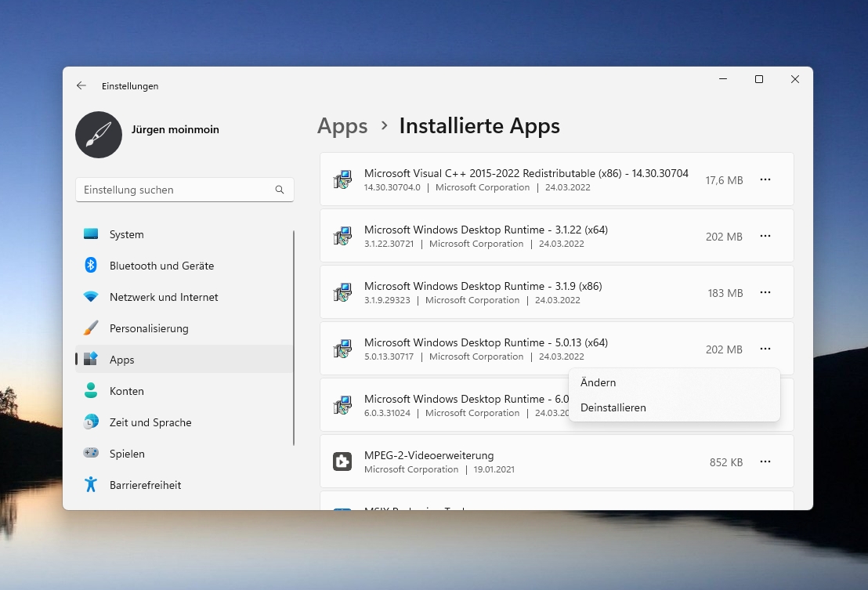868x590 pixels.
Task: Click the Zeit und Sprache globe icon
Action: click(91, 422)
